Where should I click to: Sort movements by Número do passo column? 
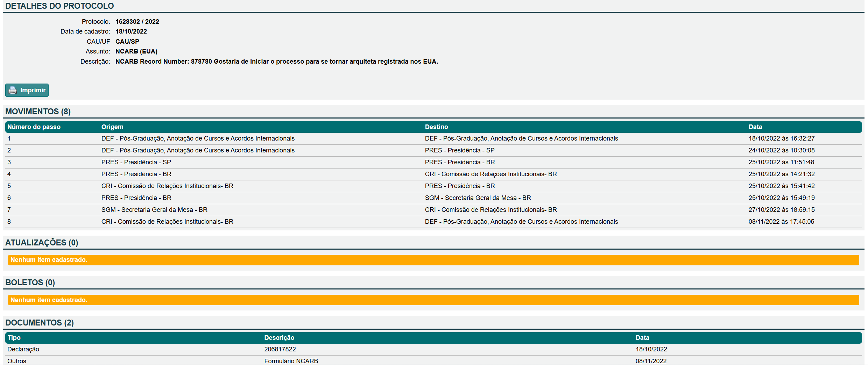coord(34,127)
